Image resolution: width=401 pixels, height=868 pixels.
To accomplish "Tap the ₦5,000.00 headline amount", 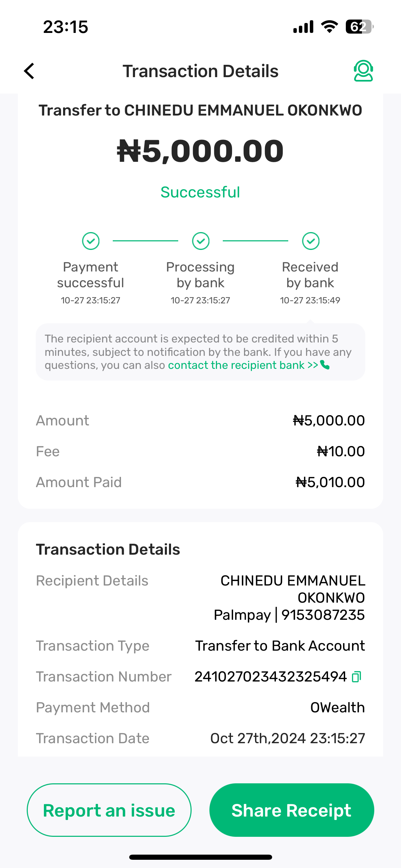I will [x=200, y=151].
